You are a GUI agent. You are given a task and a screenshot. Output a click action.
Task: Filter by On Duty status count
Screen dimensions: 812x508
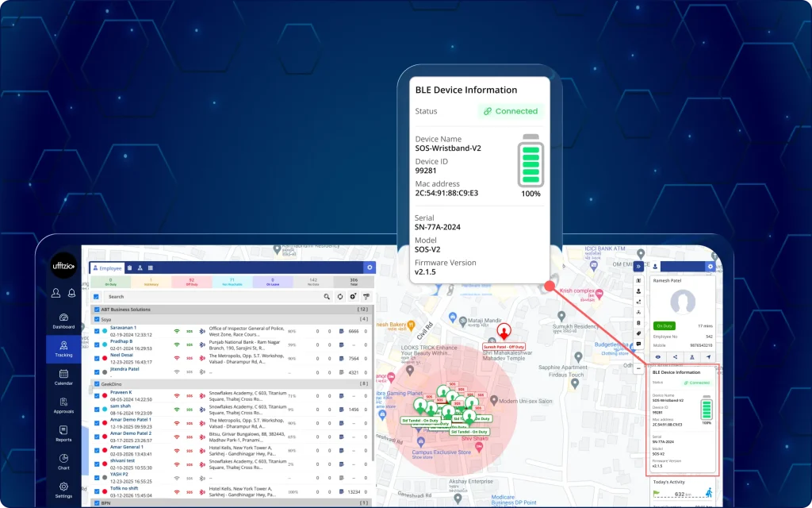tap(111, 282)
